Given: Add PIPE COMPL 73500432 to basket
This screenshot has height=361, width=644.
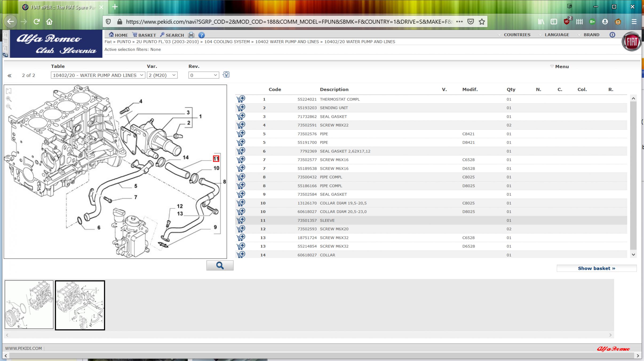Looking at the screenshot, I should tap(241, 177).
